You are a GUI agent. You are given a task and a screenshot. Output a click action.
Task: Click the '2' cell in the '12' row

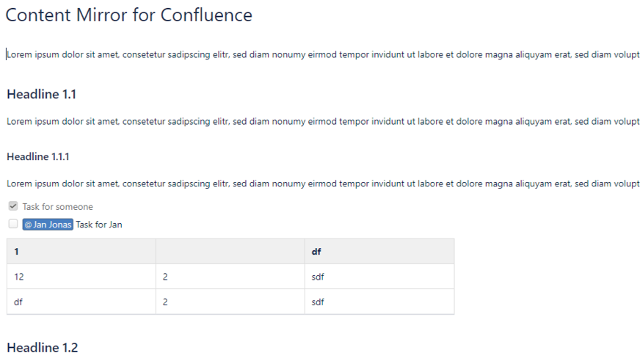[x=230, y=277]
